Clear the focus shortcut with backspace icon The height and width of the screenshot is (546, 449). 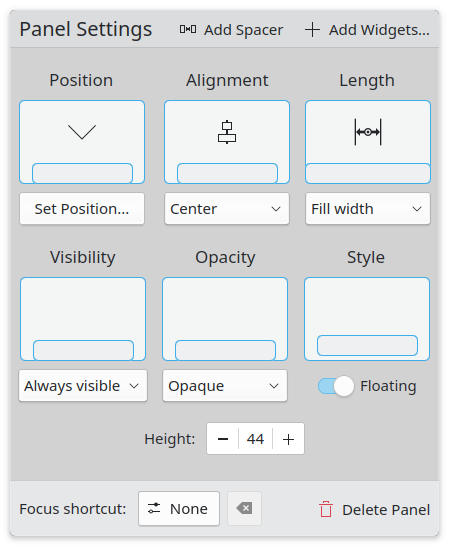coord(244,508)
